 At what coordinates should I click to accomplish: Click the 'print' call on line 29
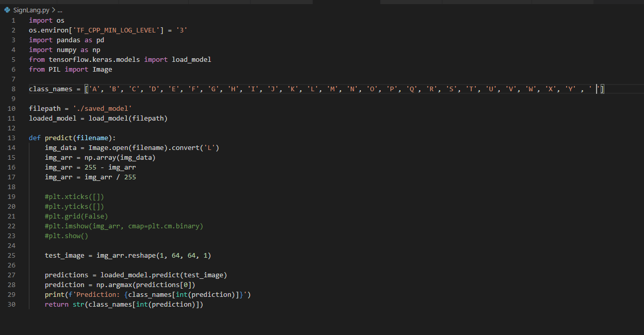point(55,295)
